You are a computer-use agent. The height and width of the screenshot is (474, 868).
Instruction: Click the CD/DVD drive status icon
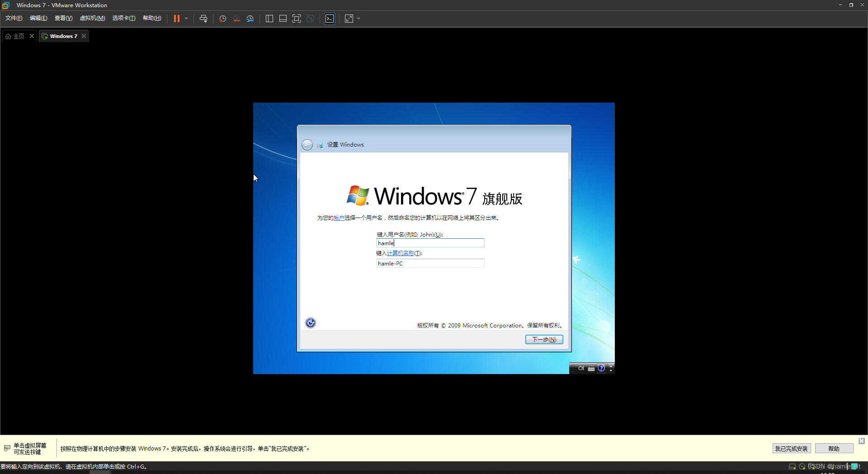coord(802,466)
